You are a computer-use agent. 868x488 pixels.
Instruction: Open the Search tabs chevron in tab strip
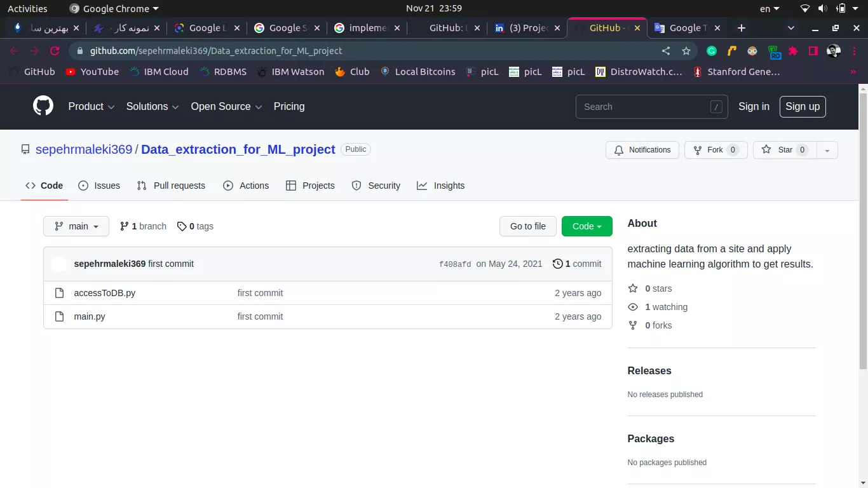coord(791,28)
